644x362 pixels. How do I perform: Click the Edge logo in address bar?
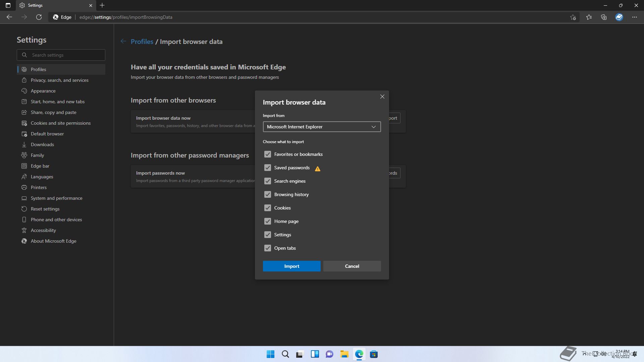click(x=56, y=17)
